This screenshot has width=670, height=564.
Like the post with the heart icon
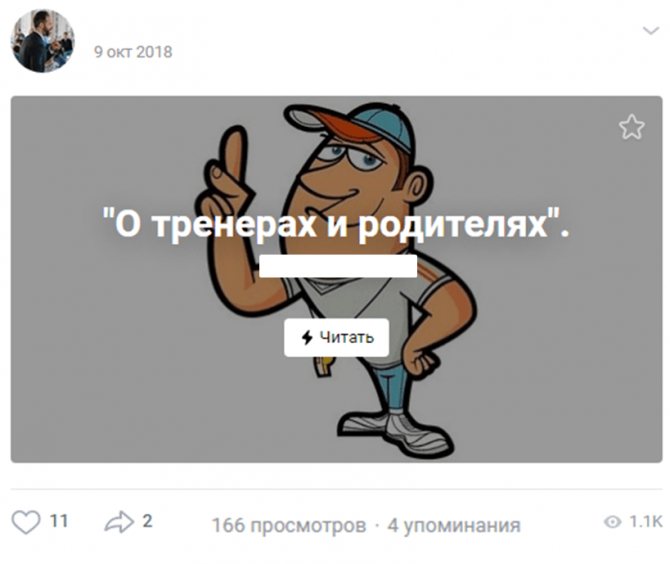coord(26,522)
